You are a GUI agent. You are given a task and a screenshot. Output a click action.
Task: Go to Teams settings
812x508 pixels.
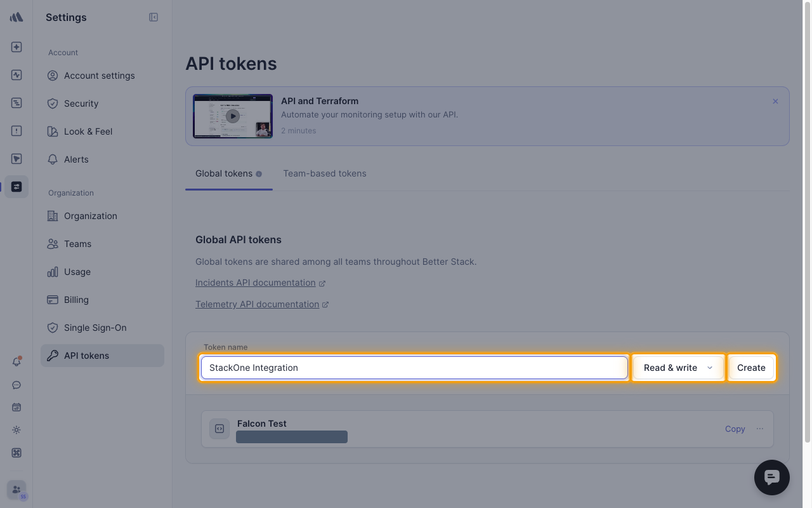[x=102, y=244]
